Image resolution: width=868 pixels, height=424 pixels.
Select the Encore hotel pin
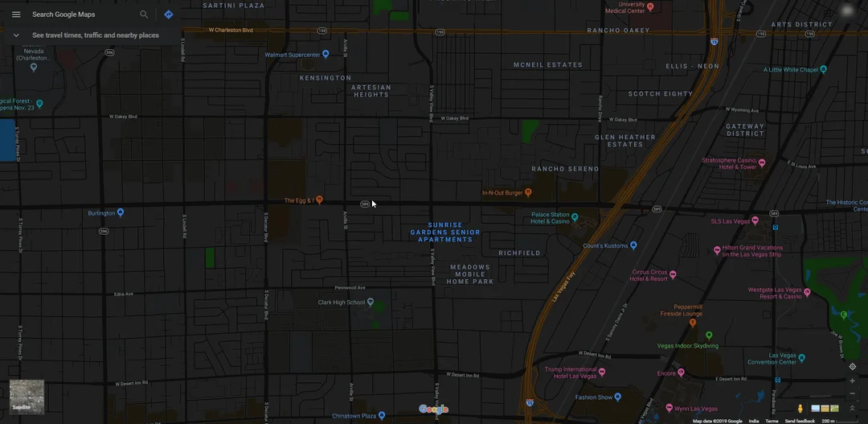pyautogui.click(x=681, y=373)
